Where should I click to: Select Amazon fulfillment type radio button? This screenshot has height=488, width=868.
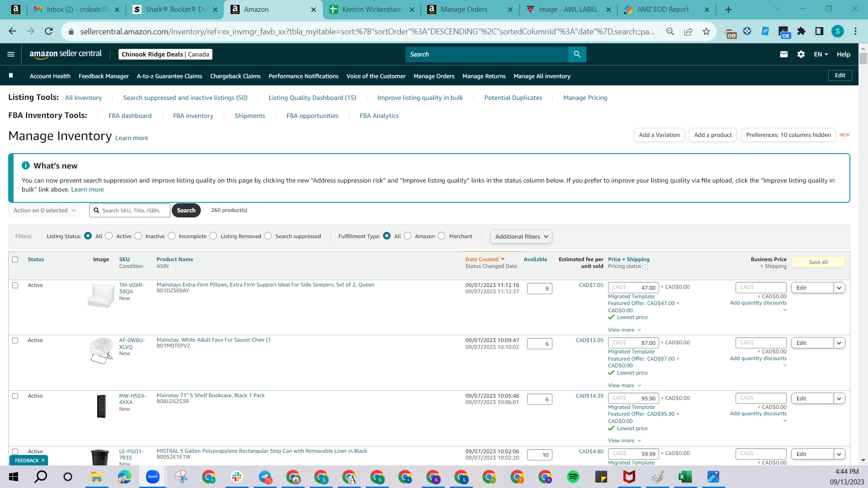(408, 236)
